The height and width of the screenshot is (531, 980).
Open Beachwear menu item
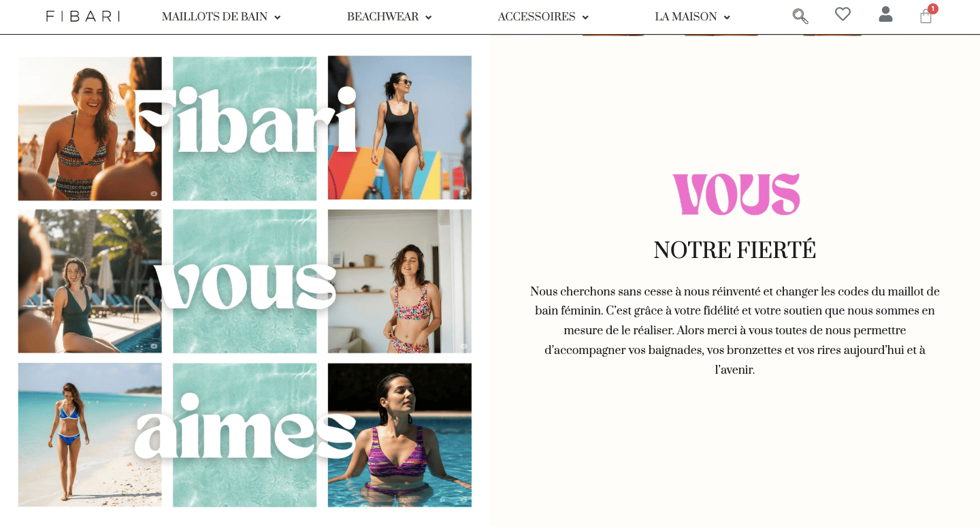click(382, 17)
